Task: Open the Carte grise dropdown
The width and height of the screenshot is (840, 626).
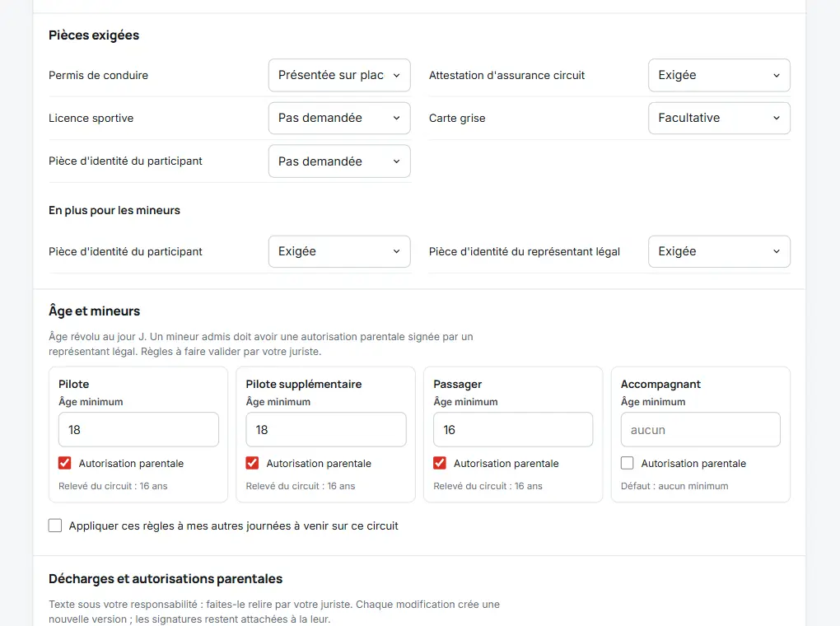Action: 719,118
